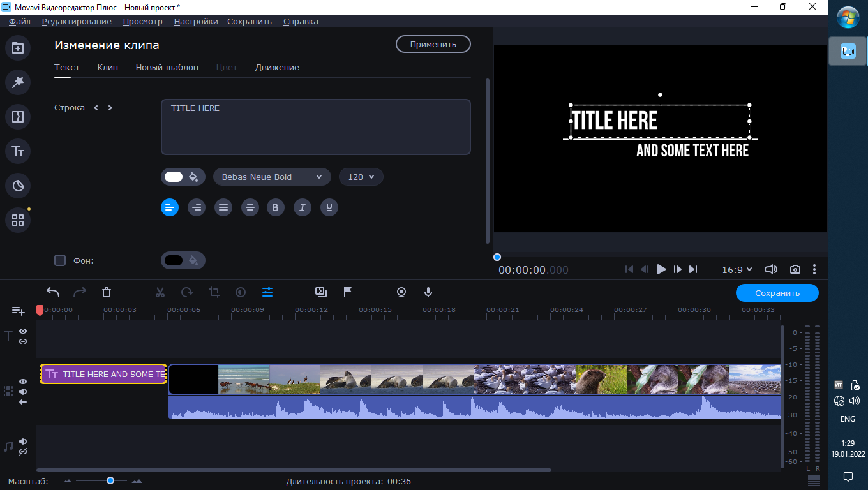Enable the Фон background checkbox
Image resolution: width=868 pixels, height=490 pixels.
(60, 260)
